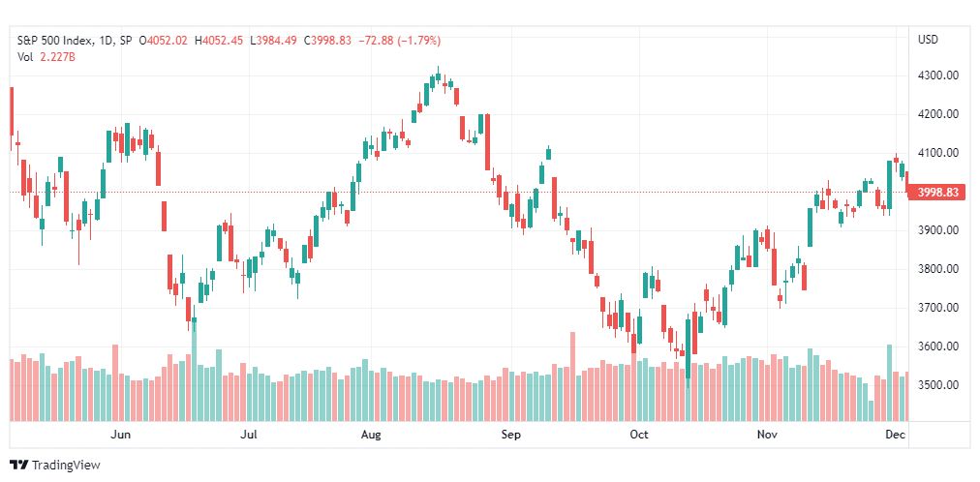The width and height of the screenshot is (980, 482).
Task: Click the Dec label on time axis
Action: pyautogui.click(x=895, y=435)
